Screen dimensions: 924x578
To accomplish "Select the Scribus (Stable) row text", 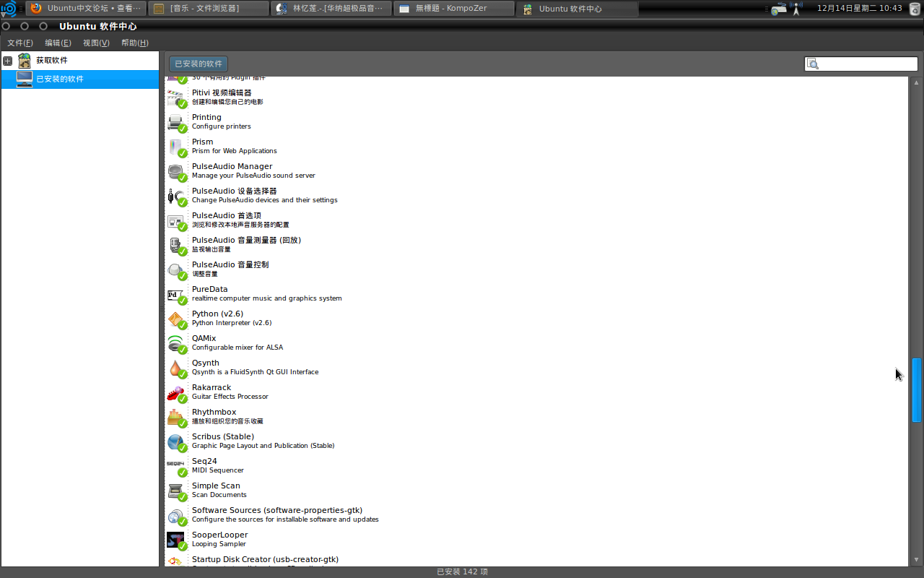I will click(x=263, y=441).
